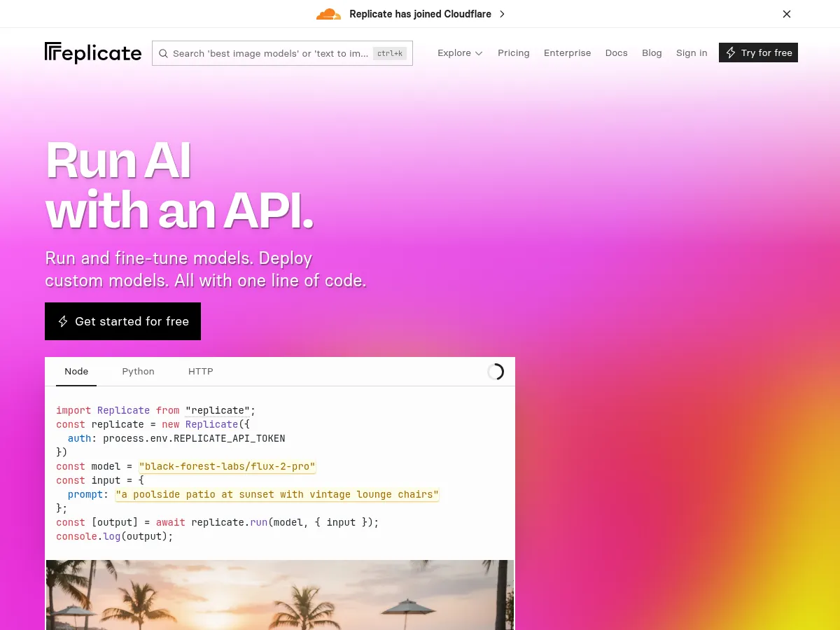Select the Node code tab
This screenshot has height=630, width=840.
[76, 372]
